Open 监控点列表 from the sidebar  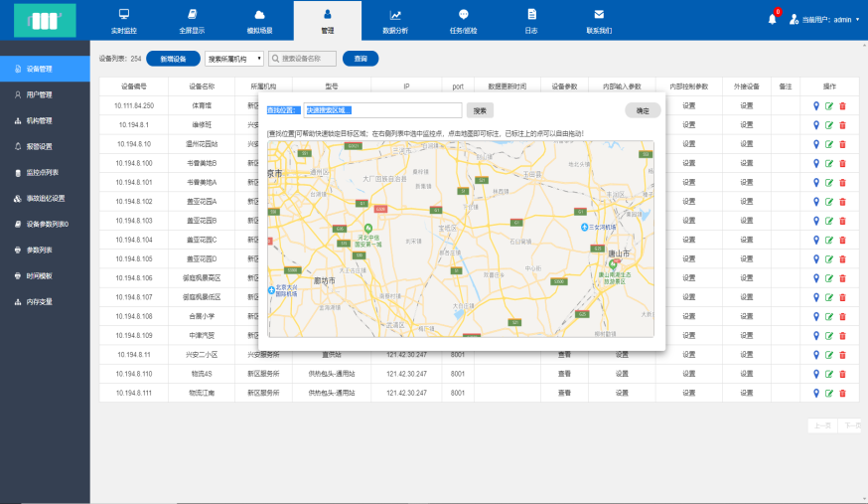(42, 172)
